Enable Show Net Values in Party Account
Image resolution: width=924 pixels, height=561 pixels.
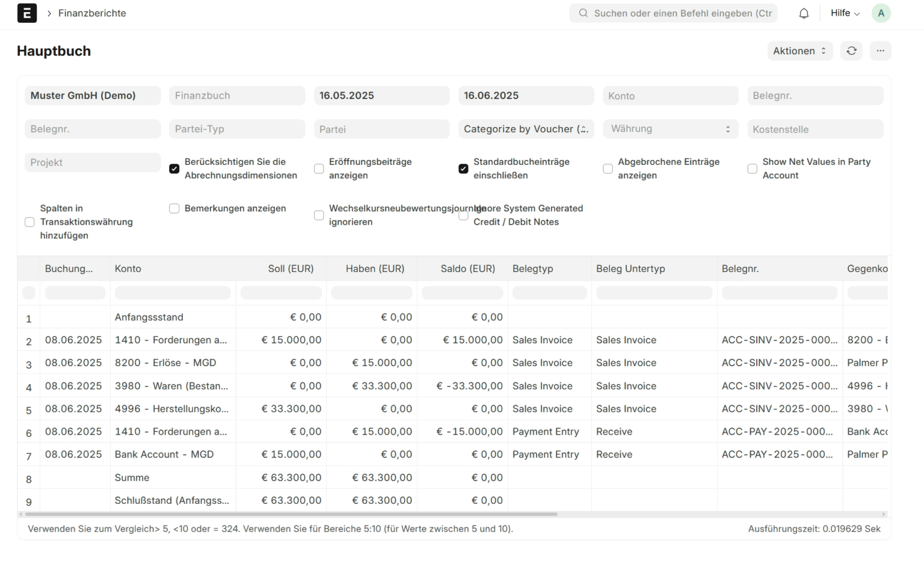pyautogui.click(x=752, y=169)
